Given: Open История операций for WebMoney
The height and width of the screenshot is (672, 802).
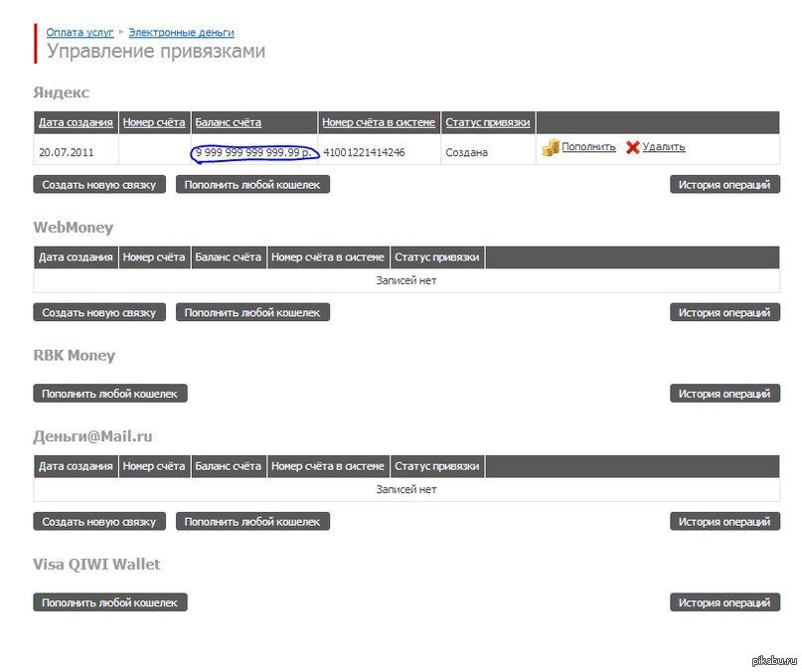Looking at the screenshot, I should coord(724,312).
